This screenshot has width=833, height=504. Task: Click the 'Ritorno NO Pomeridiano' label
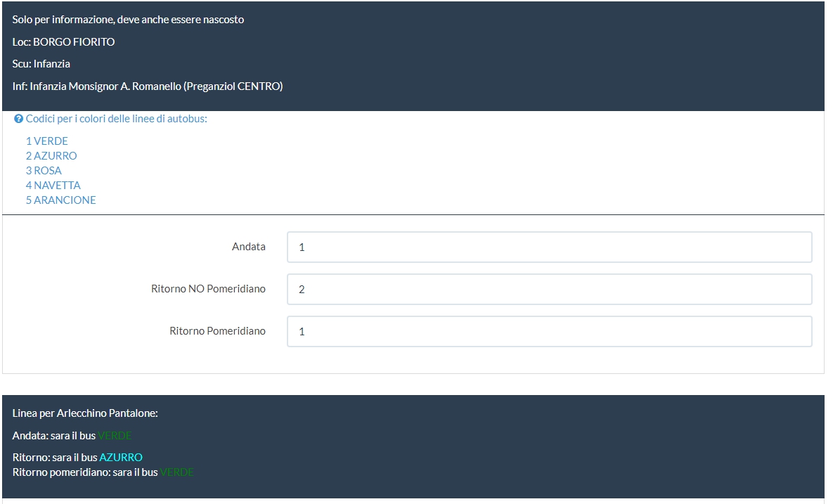pos(208,289)
